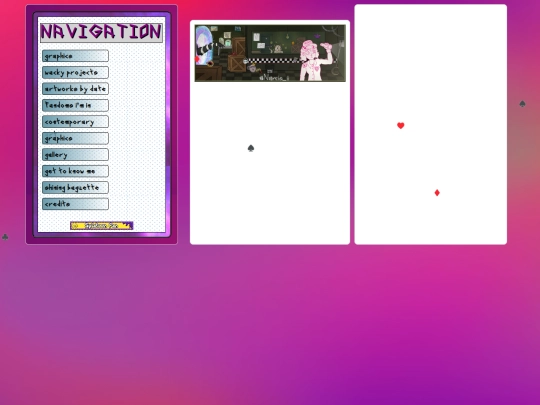Click the yellow badge button under the navigation list

click(x=102, y=226)
